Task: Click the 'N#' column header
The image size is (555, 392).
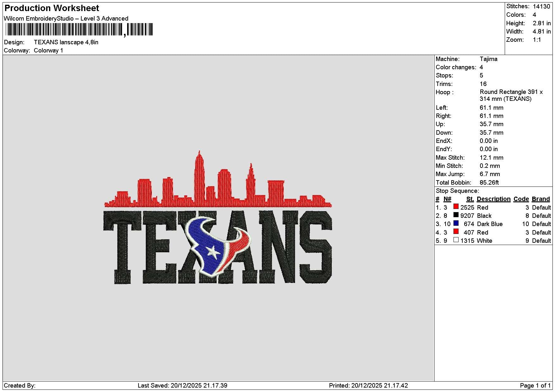Action: pyautogui.click(x=447, y=199)
